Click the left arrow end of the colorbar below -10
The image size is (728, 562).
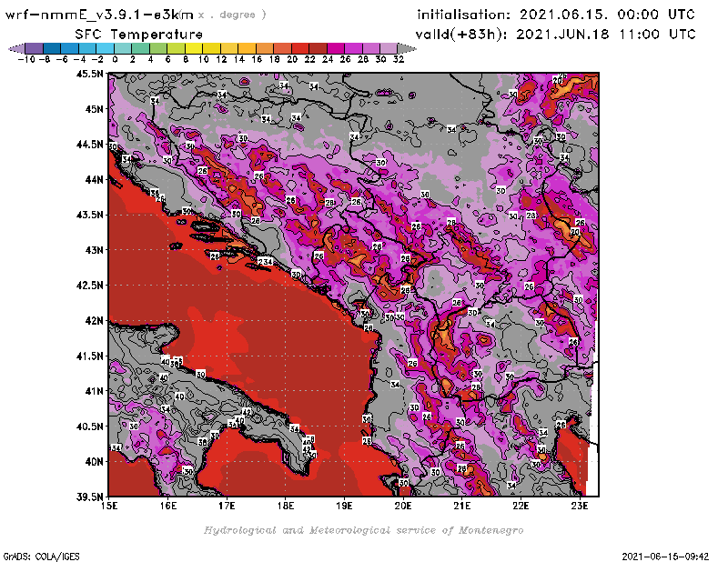16,48
